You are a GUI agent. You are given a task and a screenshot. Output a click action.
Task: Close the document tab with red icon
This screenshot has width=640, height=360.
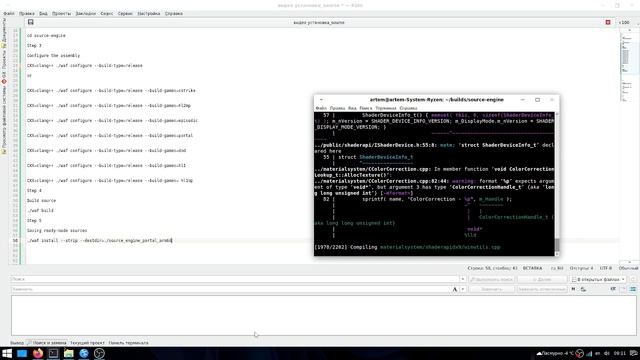pyautogui.click(x=608, y=22)
